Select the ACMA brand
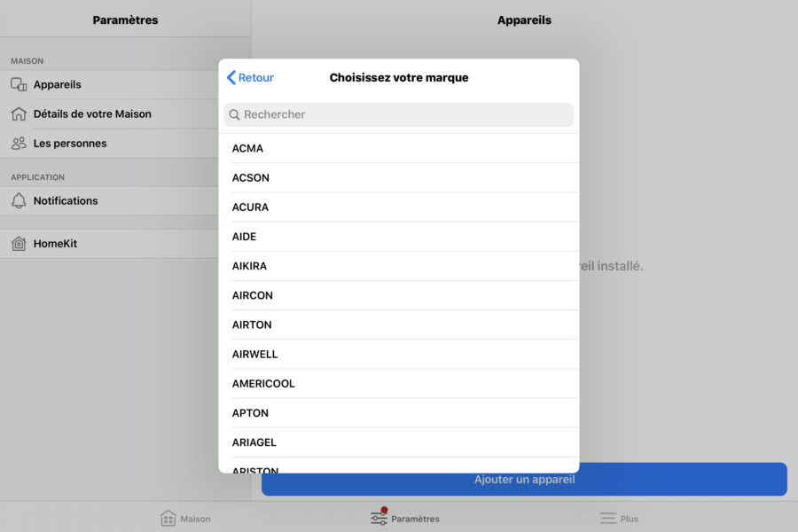 (399, 148)
